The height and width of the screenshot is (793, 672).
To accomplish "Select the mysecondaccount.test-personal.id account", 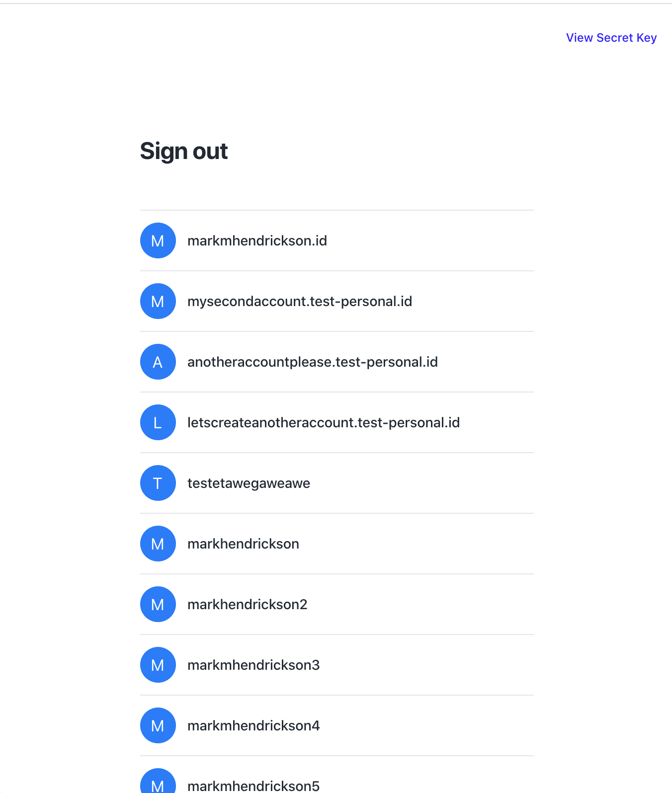I will (x=300, y=301).
